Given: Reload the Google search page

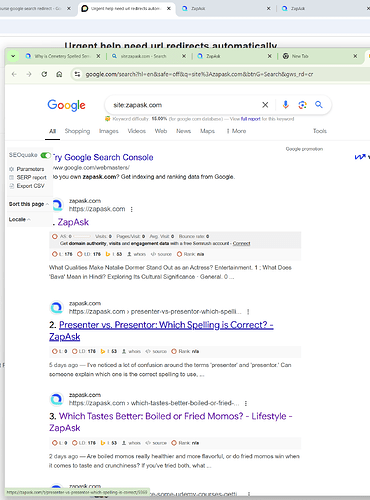Looking at the screenshot, I should point(44,74).
